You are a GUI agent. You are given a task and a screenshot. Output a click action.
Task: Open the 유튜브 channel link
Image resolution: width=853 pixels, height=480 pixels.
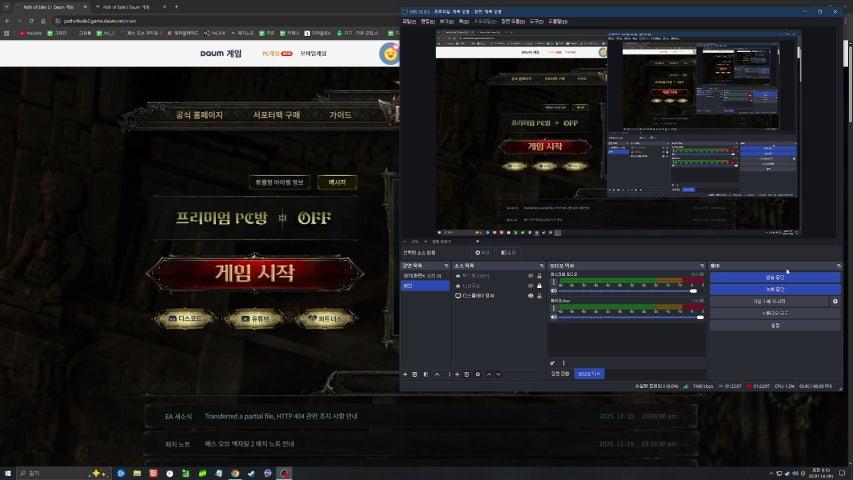(254, 319)
